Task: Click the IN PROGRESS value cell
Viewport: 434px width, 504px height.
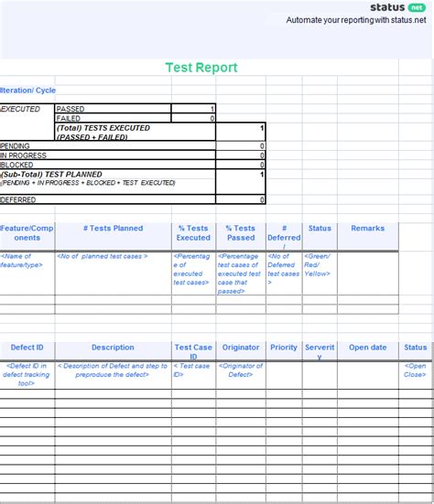Action: coord(241,155)
